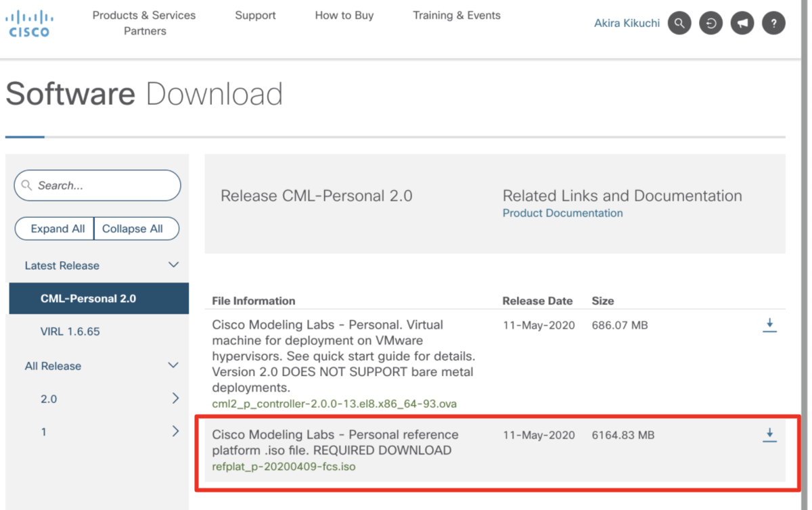812x510 pixels.
Task: Open the search magnifier icon in header
Action: (x=679, y=24)
